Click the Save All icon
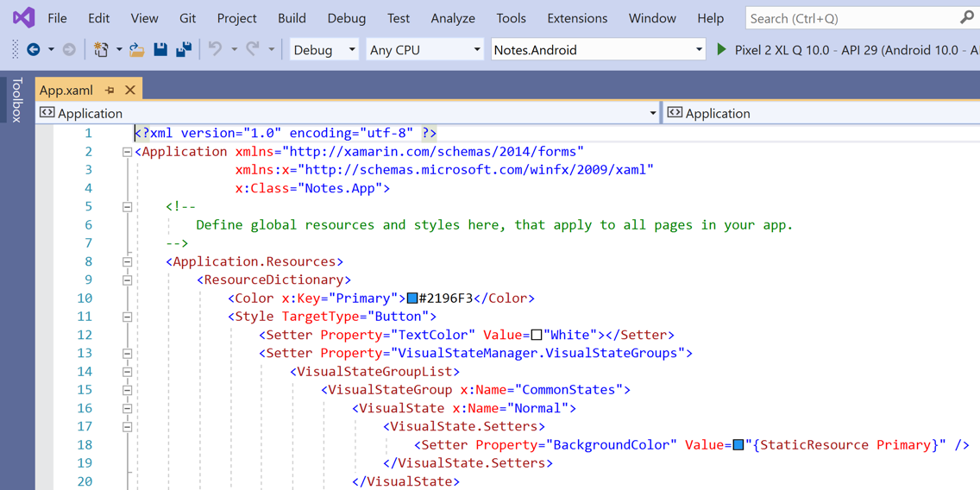Screen dimensions: 980x490 (x=184, y=50)
